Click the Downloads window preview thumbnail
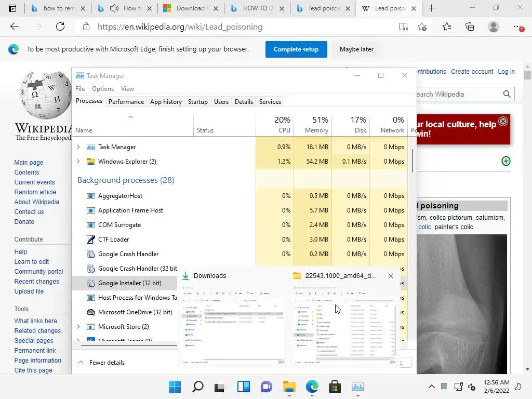Screen dimensions: 532x399 (233, 325)
